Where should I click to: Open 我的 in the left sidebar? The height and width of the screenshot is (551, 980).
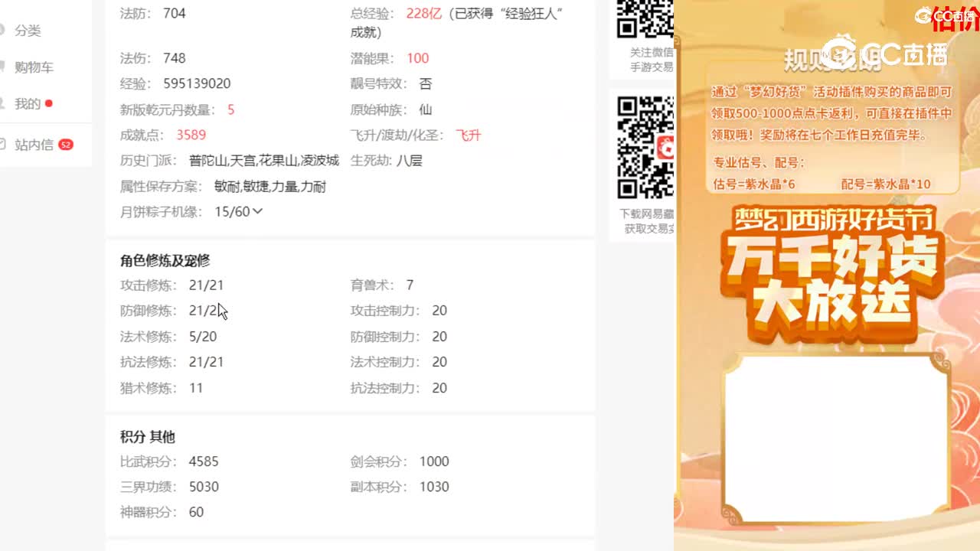coord(28,103)
